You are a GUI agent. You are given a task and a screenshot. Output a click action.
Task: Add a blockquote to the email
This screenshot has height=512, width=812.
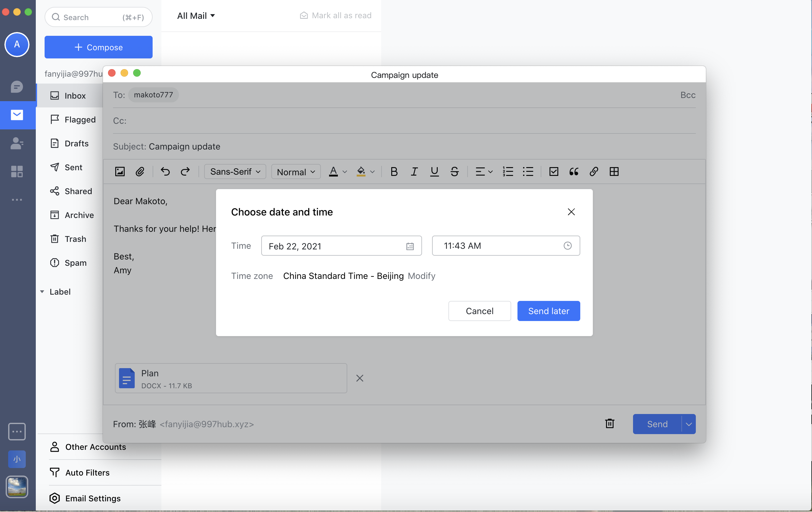coord(574,172)
